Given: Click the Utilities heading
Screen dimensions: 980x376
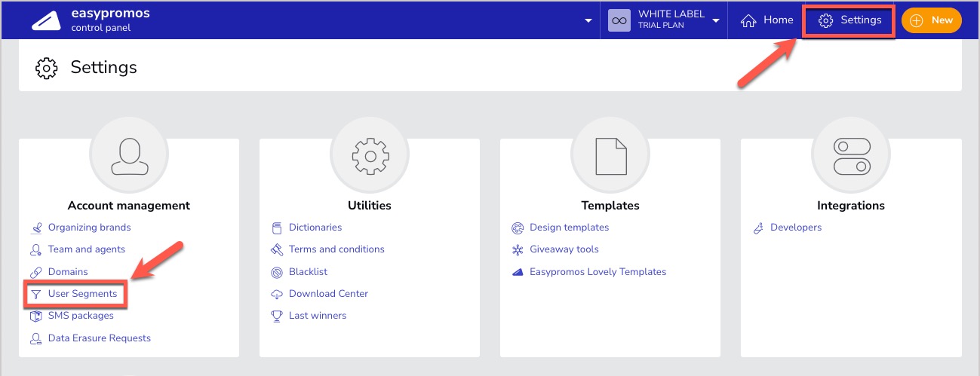Looking at the screenshot, I should 370,206.
